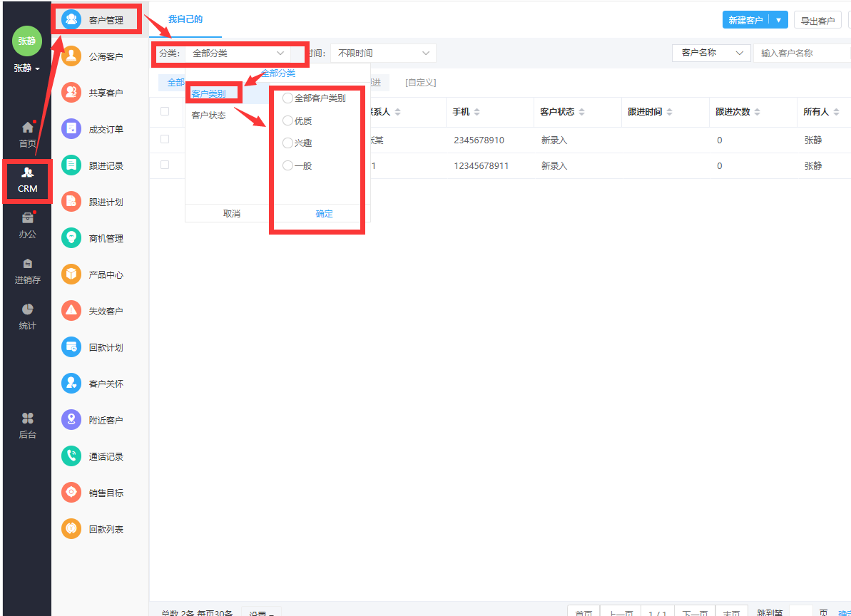Open 附近客户 map module

97,420
